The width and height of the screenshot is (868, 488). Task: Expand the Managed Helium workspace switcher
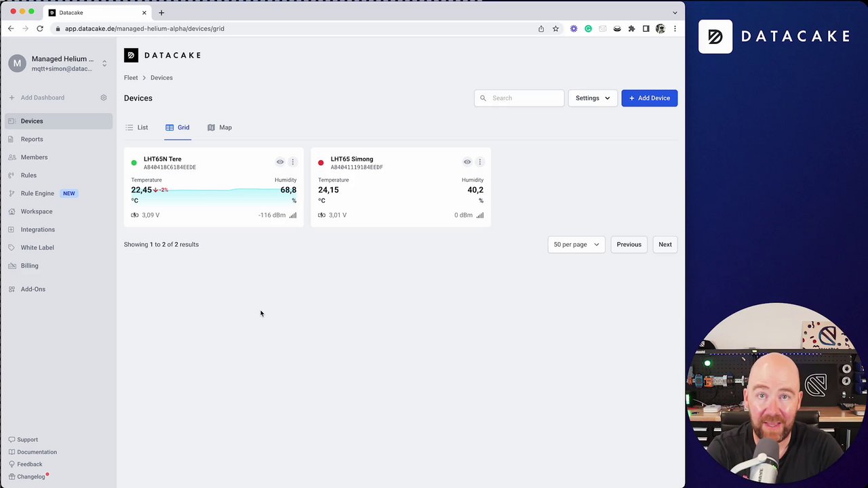104,64
